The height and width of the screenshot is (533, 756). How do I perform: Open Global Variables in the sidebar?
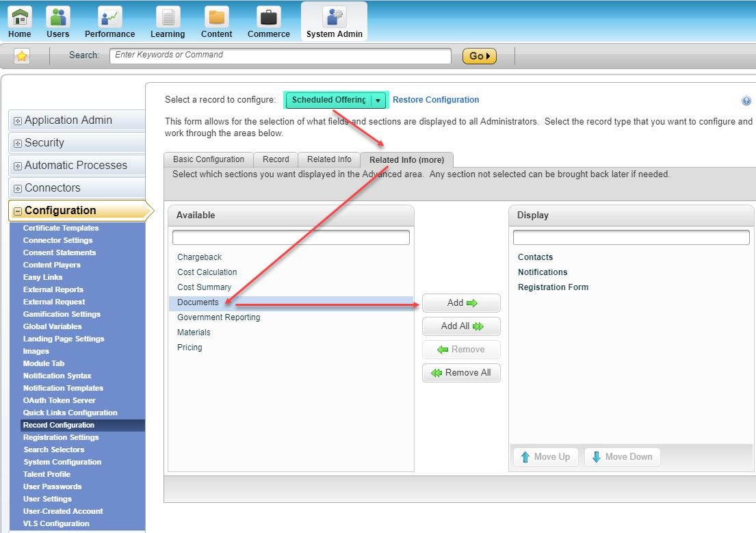[52, 326]
